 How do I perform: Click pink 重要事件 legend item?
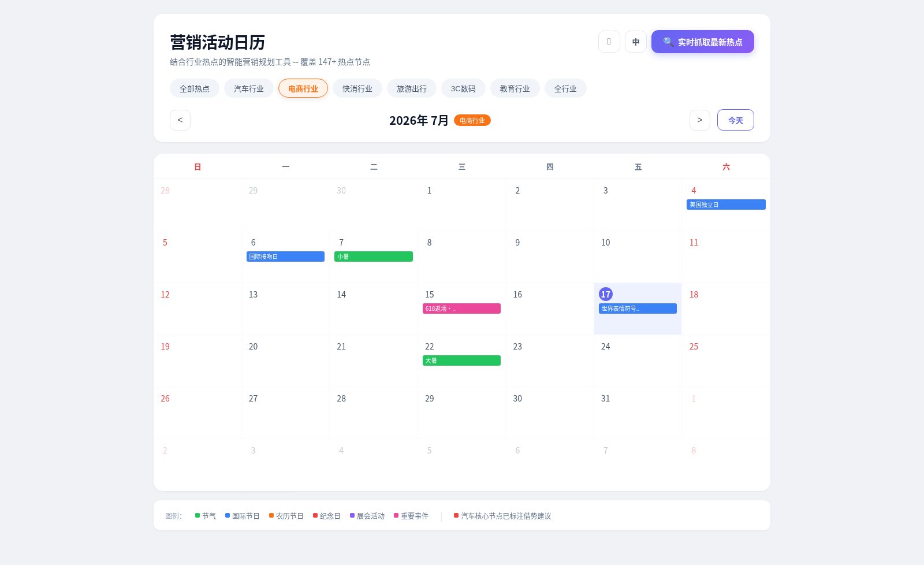coord(411,516)
